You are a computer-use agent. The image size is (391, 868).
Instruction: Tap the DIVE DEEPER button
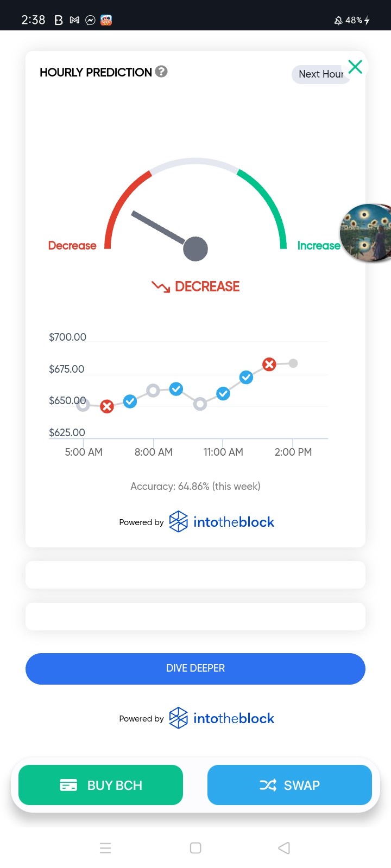tap(195, 668)
